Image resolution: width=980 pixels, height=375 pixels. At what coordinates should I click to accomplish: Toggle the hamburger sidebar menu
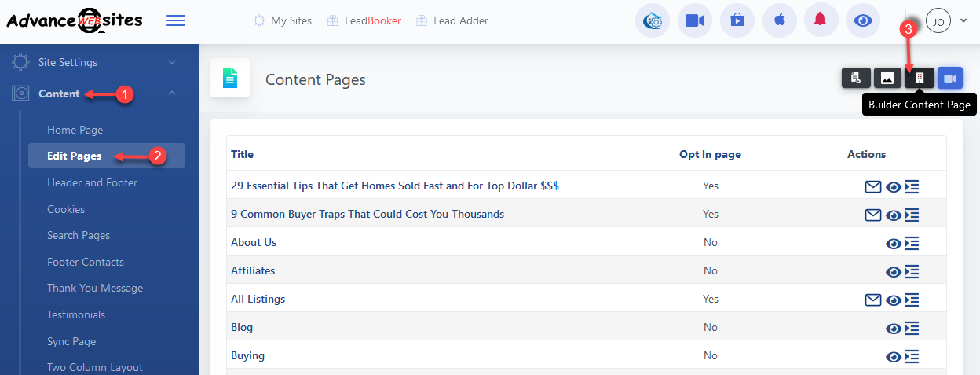(176, 20)
